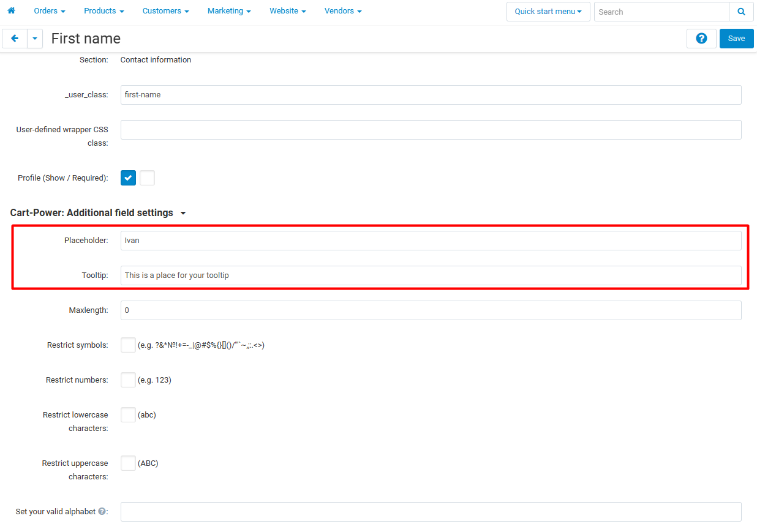Open the Orders menu

[46, 10]
